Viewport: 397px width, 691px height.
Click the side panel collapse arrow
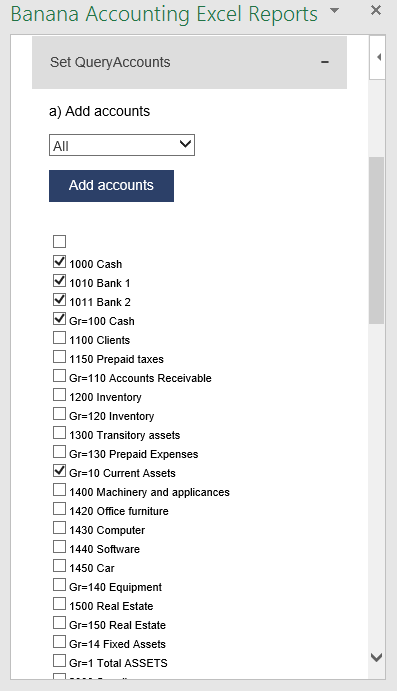click(x=378, y=57)
